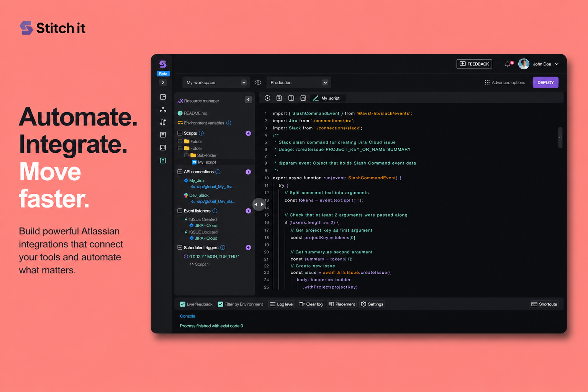Select the Dev_Slack connection

tap(196, 195)
